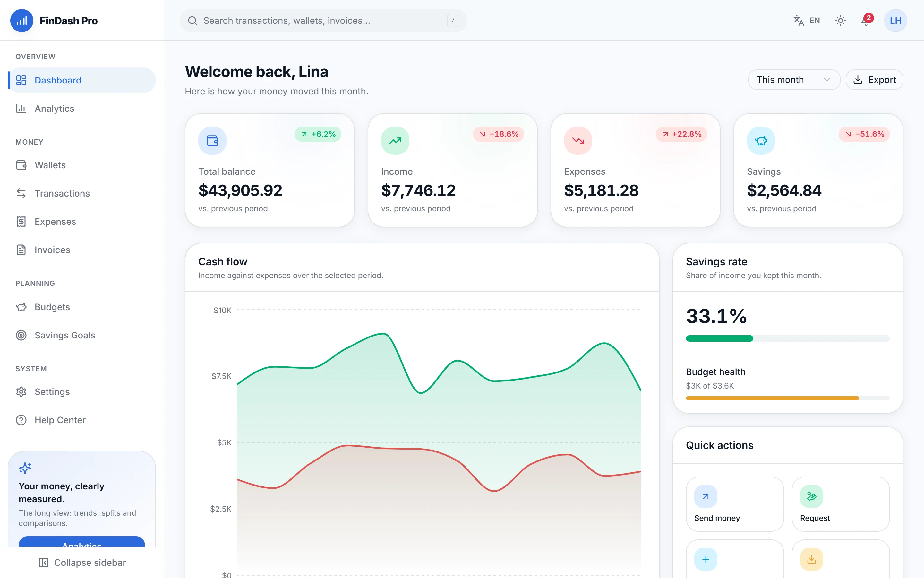Click the $43,905.92 total balance value

(x=240, y=190)
